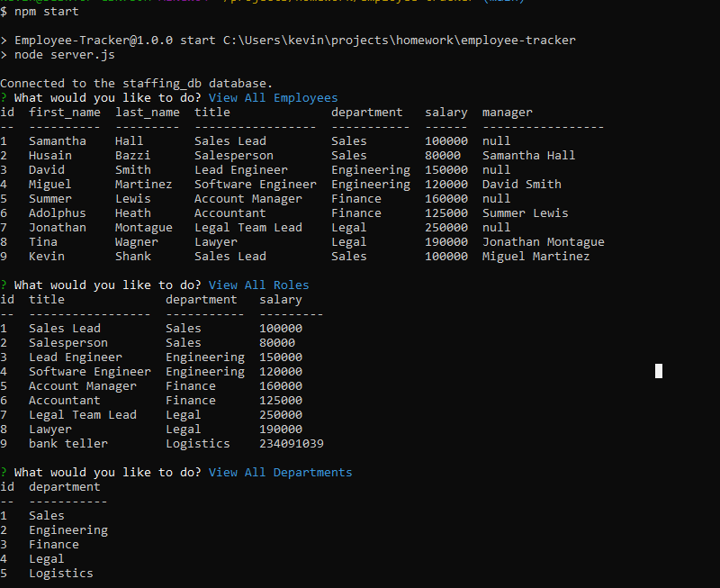
Task: Click first name 'Jonathan' in employees table
Action: click(58, 228)
